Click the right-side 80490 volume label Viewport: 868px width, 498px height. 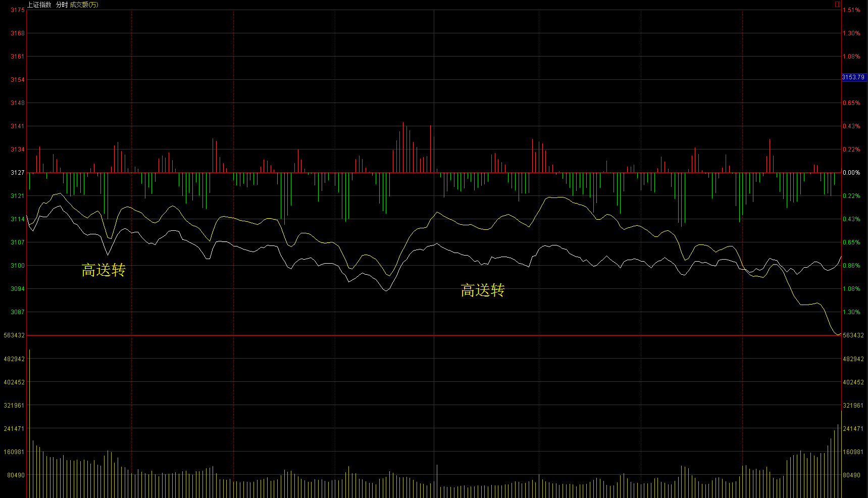pyautogui.click(x=853, y=475)
